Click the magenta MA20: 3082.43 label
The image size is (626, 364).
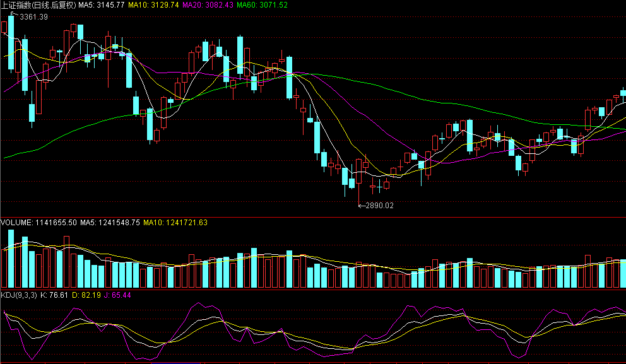click(208, 5)
